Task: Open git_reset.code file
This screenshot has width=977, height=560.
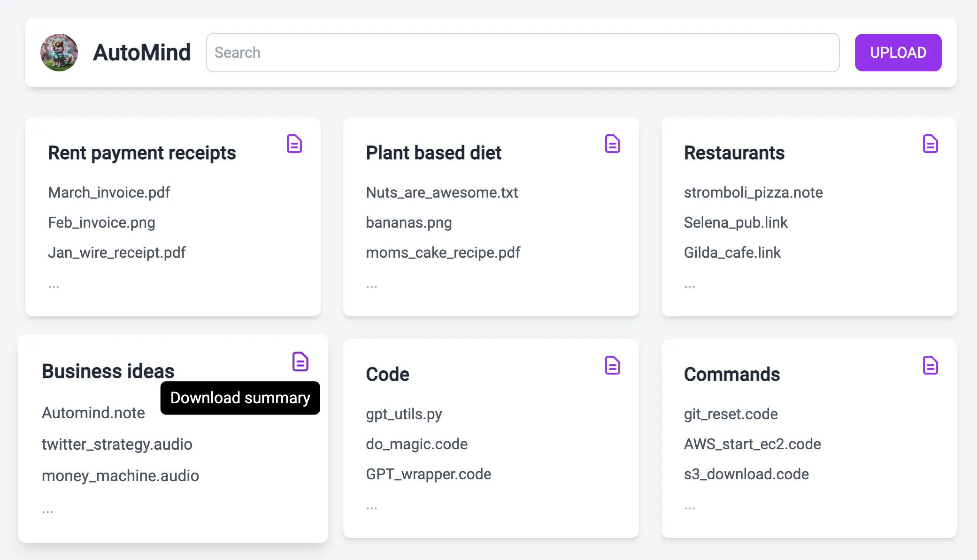Action: tap(731, 414)
